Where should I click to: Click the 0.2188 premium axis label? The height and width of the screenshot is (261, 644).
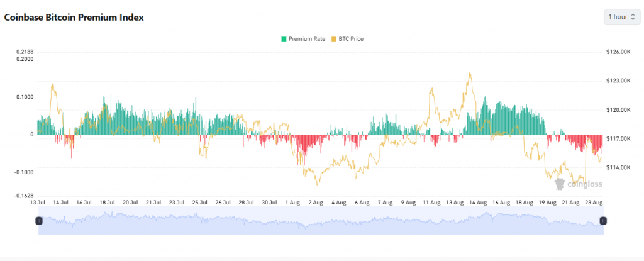tap(25, 52)
